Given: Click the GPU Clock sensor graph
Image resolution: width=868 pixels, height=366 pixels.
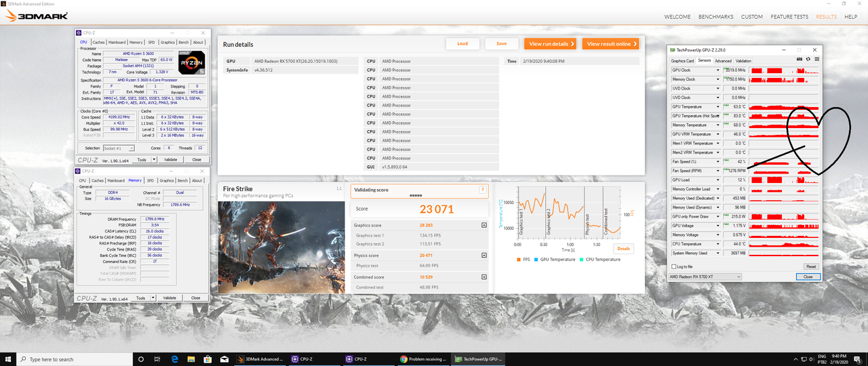Looking at the screenshot, I should click(784, 70).
